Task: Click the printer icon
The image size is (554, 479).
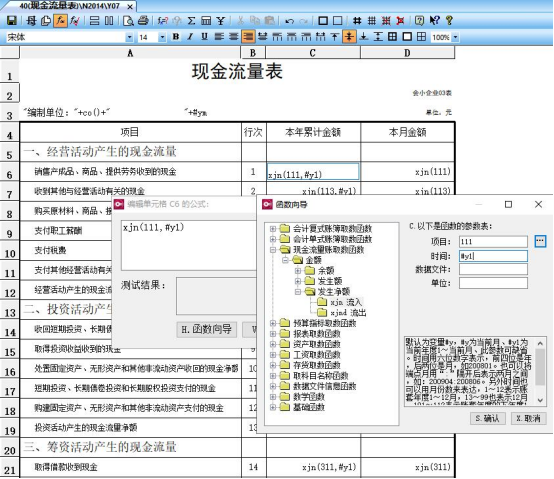Action: 143,20
